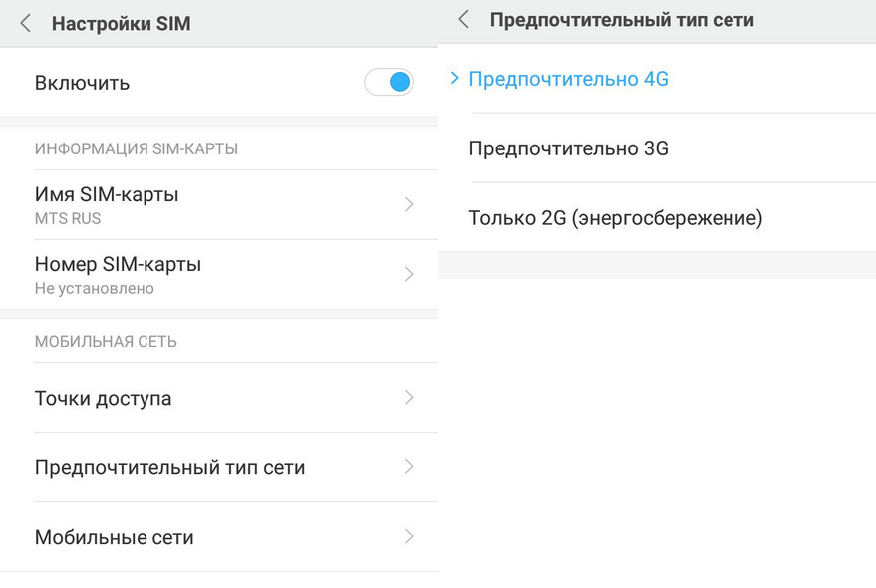Viewport: 876px width, 588px height.
Task: Open Точки доступа settings
Action: click(x=103, y=399)
